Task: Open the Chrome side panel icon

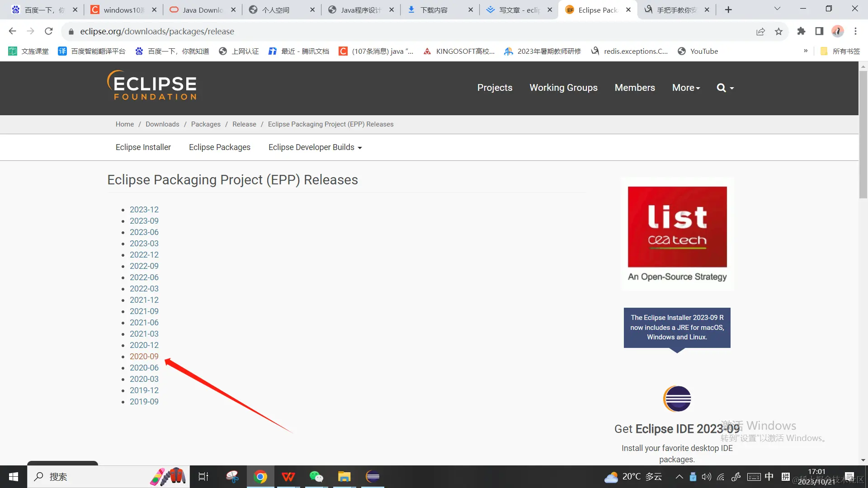Action: 819,31
